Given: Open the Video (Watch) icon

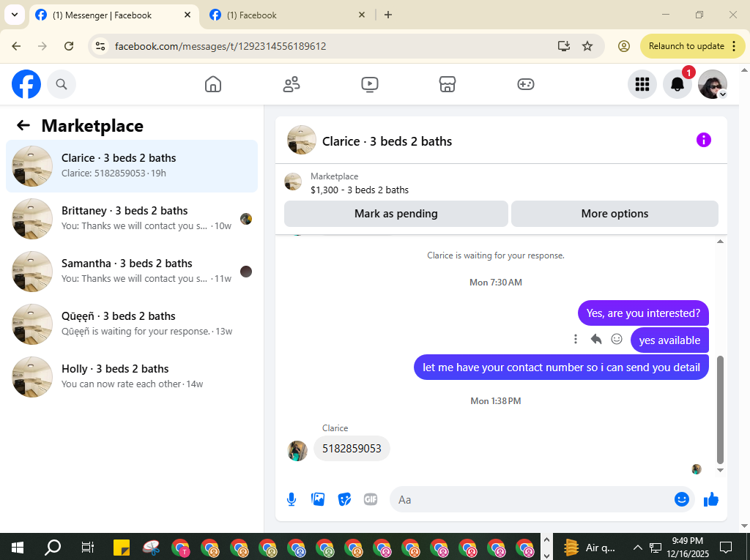Looking at the screenshot, I should [x=369, y=84].
